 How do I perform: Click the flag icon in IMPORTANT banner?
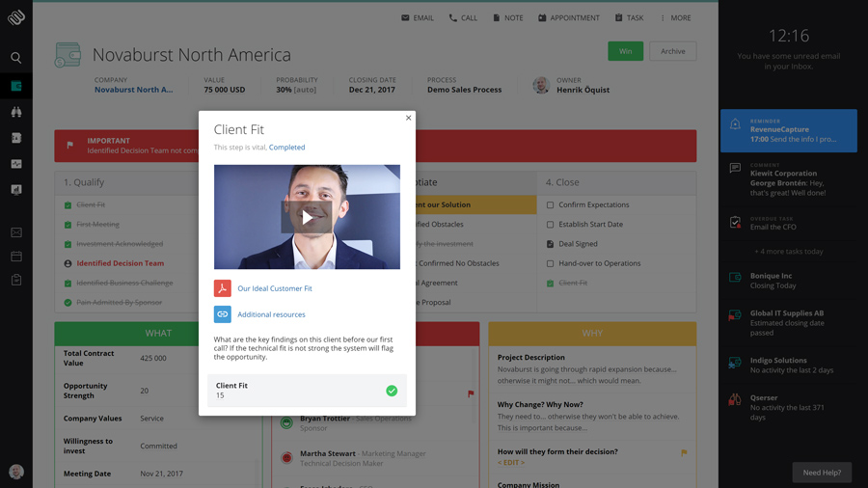69,145
